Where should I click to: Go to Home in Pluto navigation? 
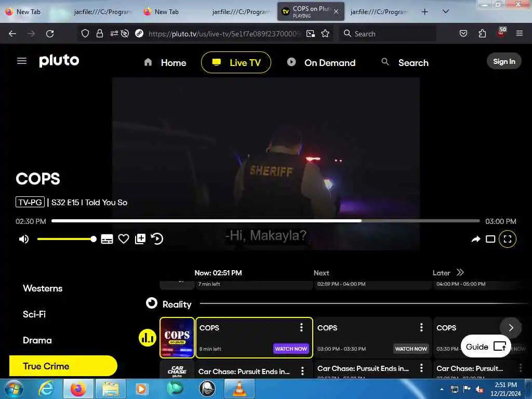coord(165,62)
